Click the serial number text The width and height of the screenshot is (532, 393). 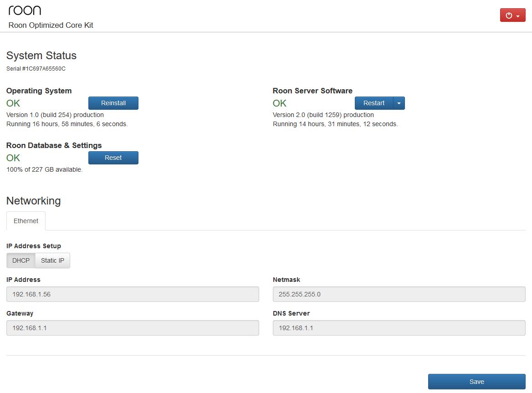36,69
